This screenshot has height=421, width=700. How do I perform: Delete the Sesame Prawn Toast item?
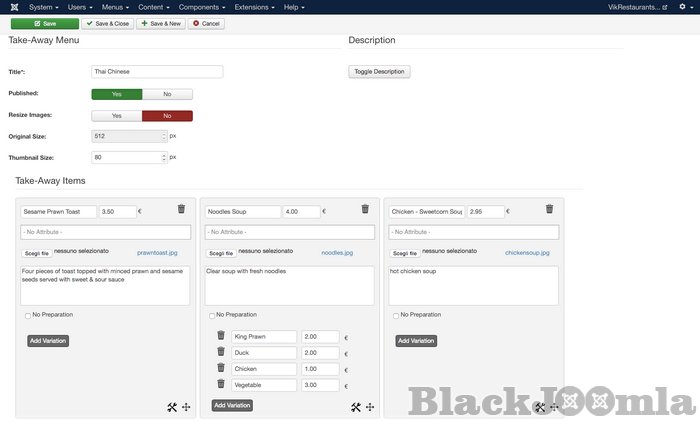tap(181, 209)
